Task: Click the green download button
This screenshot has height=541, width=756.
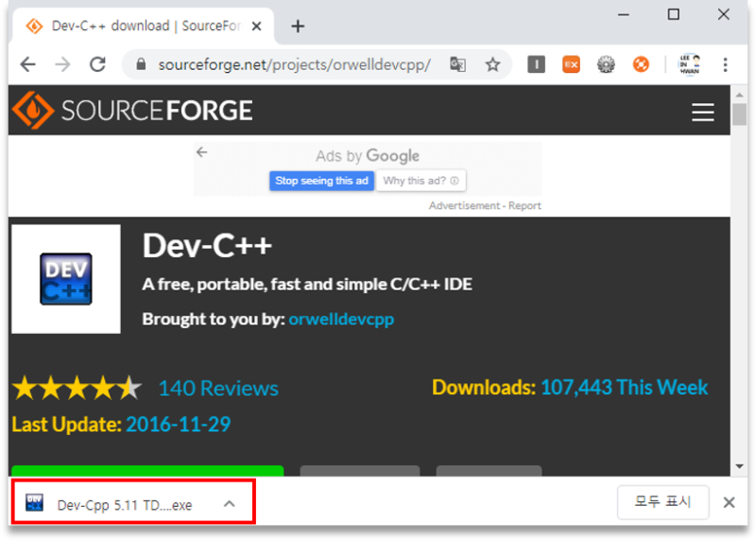Action: point(147,471)
